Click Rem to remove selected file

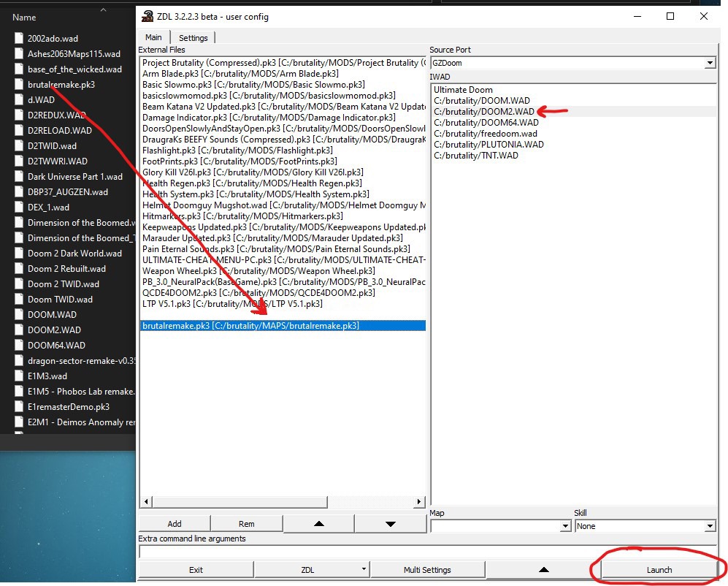click(x=247, y=524)
